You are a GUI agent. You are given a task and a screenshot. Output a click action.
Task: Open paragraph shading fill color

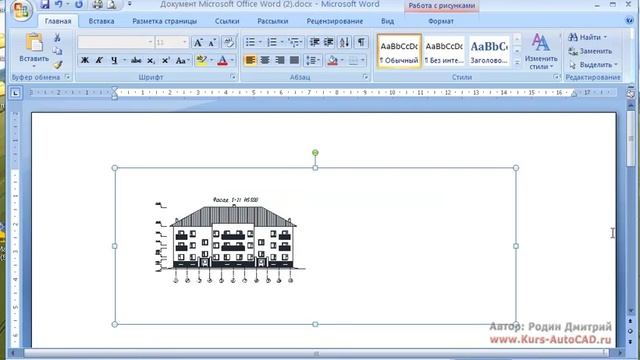point(333,60)
